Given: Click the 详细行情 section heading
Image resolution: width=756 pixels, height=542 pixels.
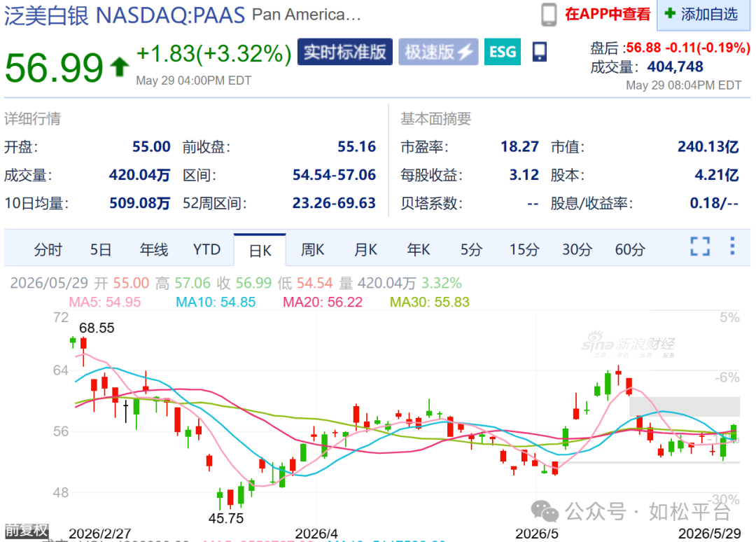Looking at the screenshot, I should (32, 118).
